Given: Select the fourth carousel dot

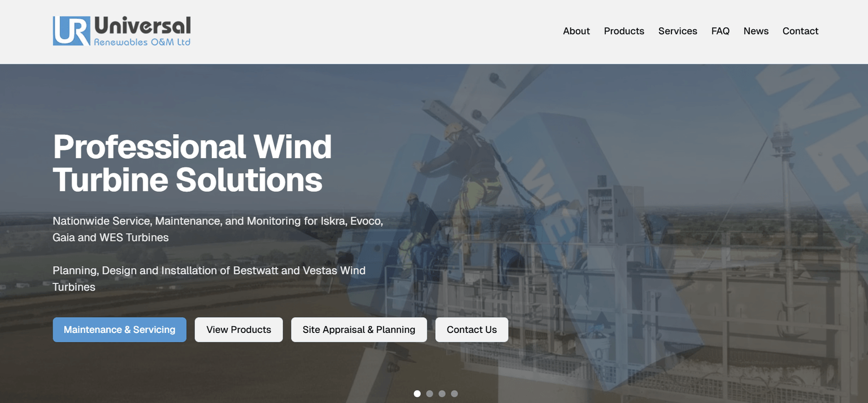Looking at the screenshot, I should 454,393.
